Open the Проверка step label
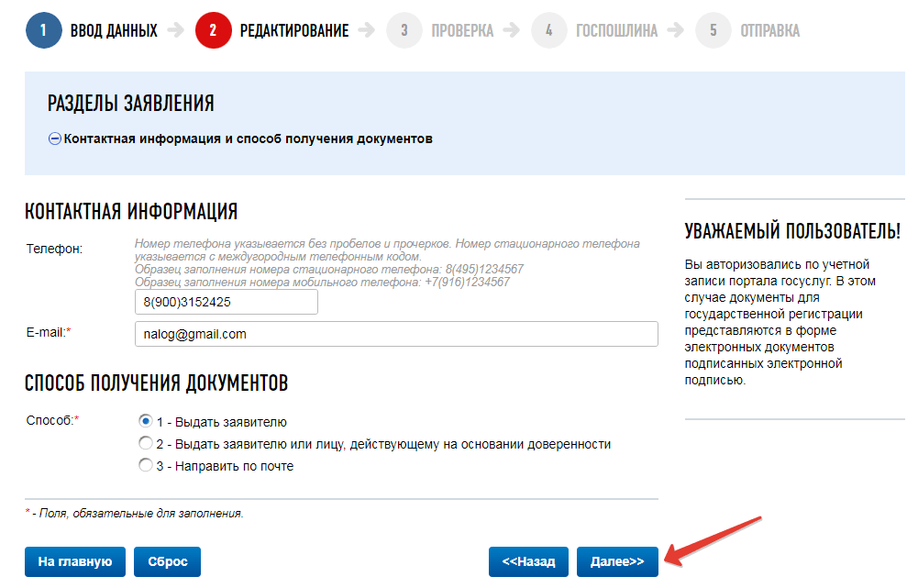Image resolution: width=907 pixels, height=588 pixels. click(462, 30)
